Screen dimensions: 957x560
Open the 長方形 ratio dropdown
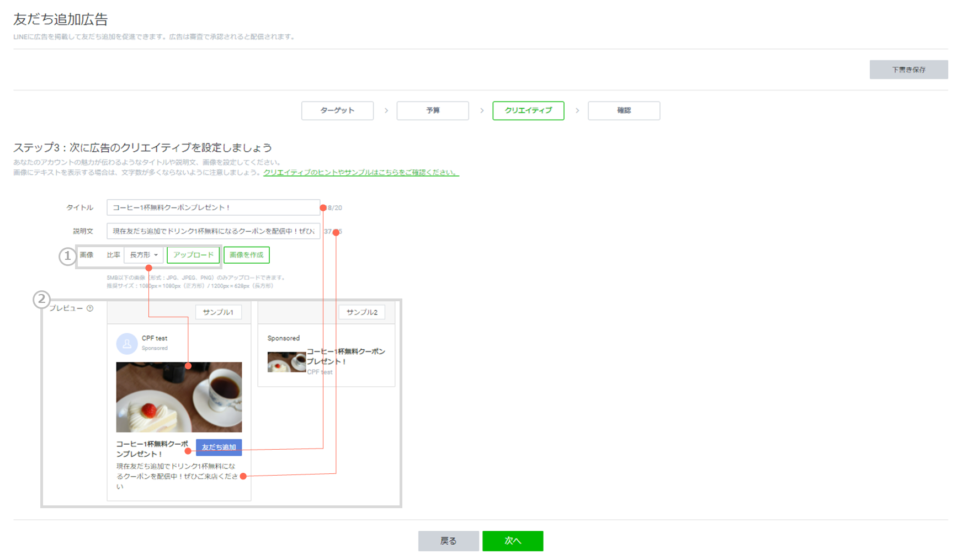click(143, 255)
